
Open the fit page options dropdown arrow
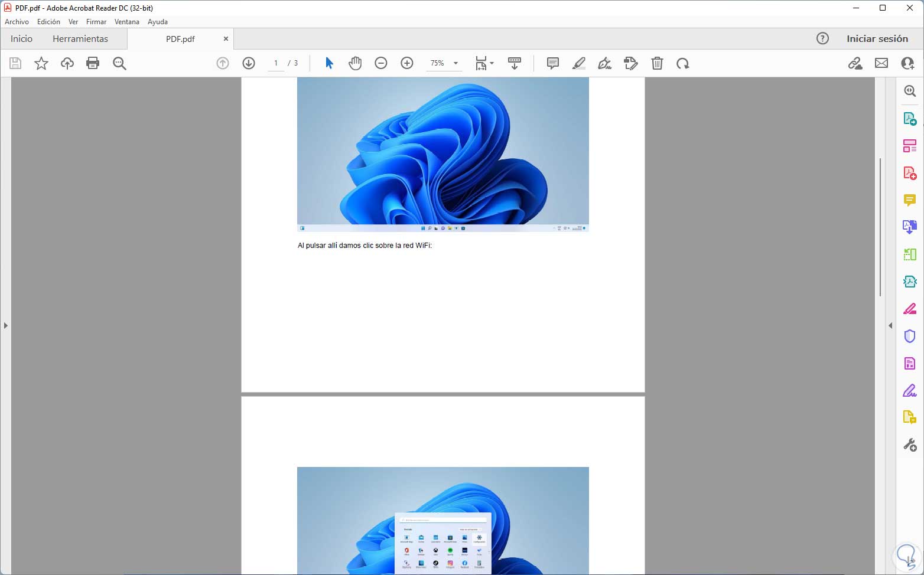[x=492, y=63]
